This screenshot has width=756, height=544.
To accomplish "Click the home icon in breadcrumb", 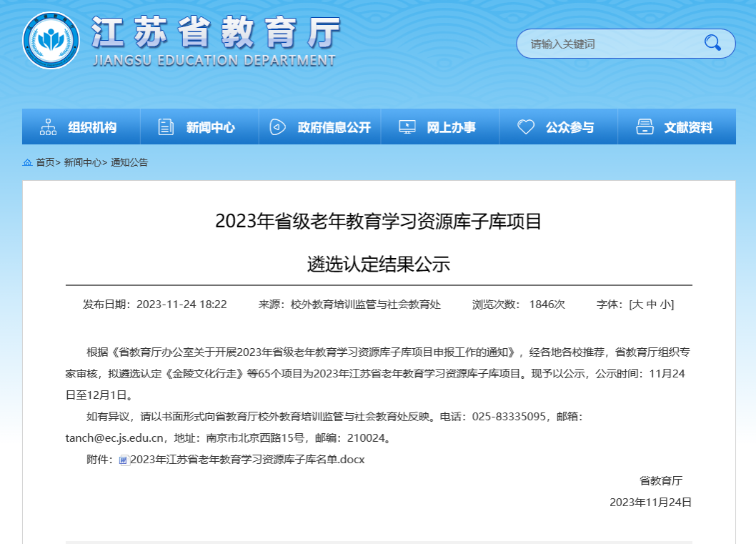I will [x=27, y=162].
